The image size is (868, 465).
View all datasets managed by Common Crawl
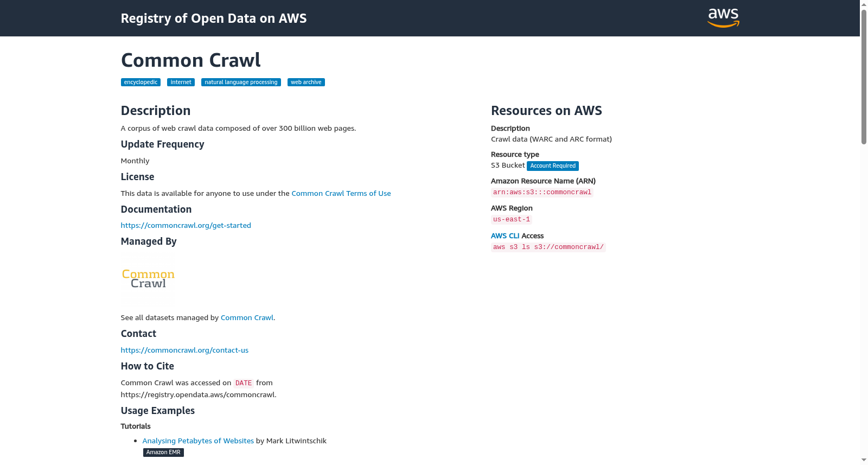coord(247,317)
